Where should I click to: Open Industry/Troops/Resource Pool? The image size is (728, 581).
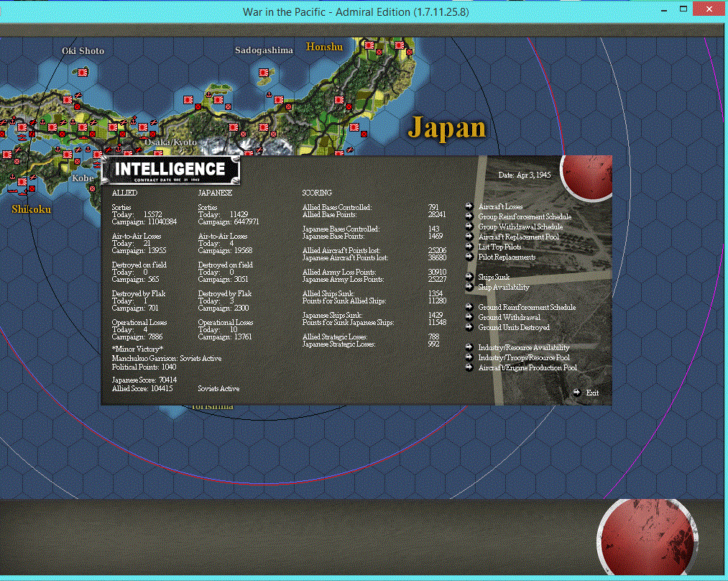pos(524,357)
